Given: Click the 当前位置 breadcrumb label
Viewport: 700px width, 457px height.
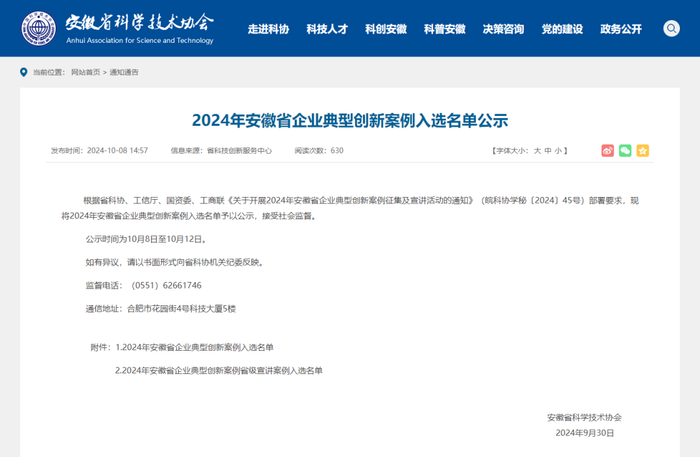Looking at the screenshot, I should pyautogui.click(x=48, y=72).
